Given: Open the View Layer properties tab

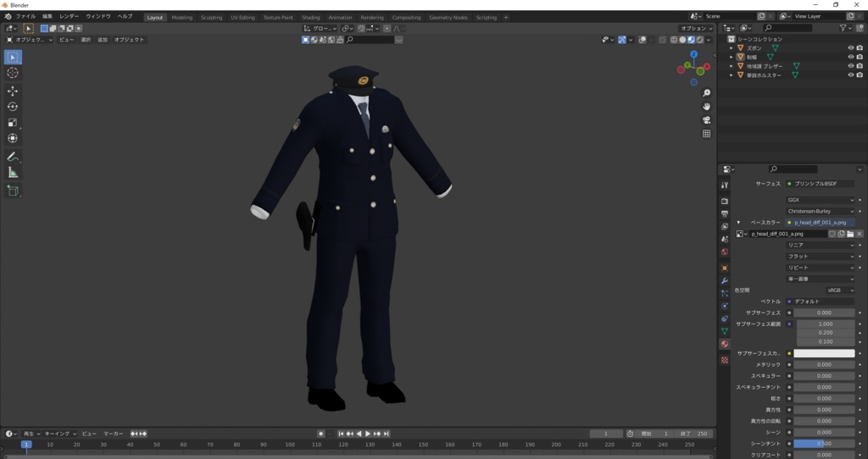Looking at the screenshot, I should pyautogui.click(x=725, y=226).
